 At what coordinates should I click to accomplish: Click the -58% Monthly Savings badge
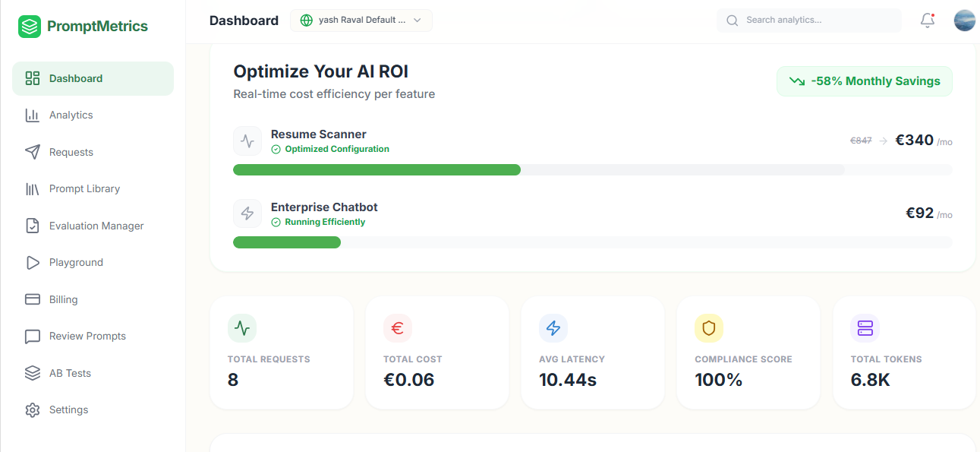coord(864,81)
